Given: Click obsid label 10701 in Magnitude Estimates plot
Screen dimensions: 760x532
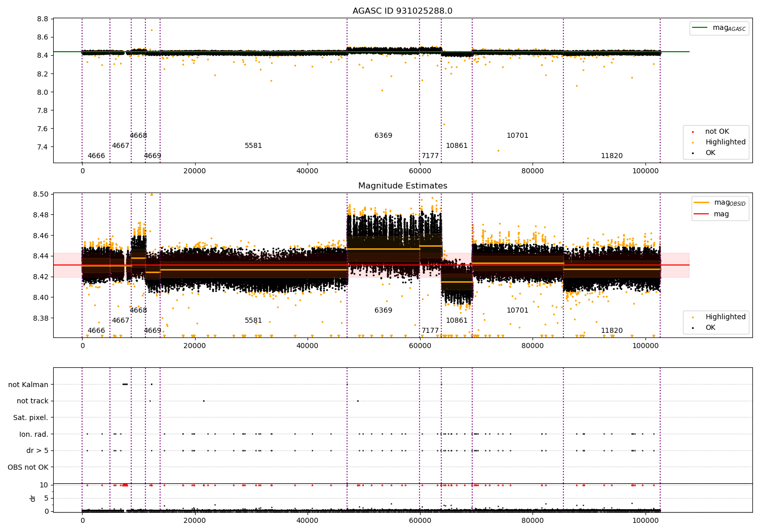Looking at the screenshot, I should click(x=518, y=311).
